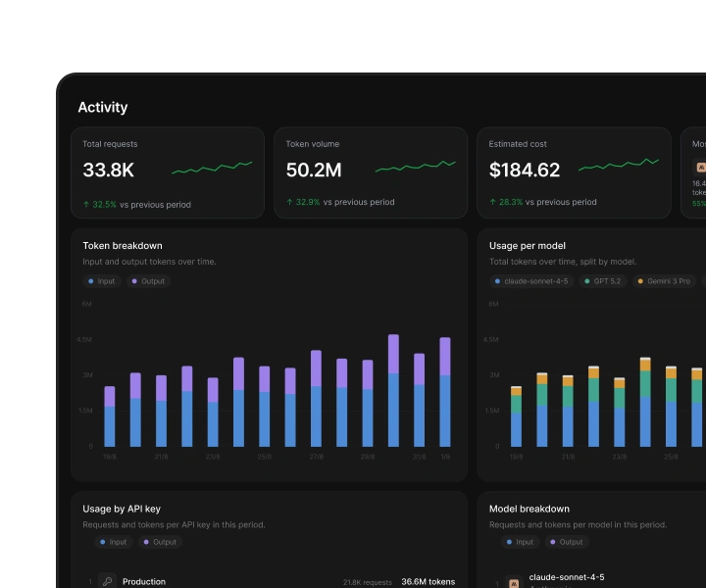This screenshot has height=588, width=706.
Task: Click the Total requests sparkline chart
Action: pos(212,168)
